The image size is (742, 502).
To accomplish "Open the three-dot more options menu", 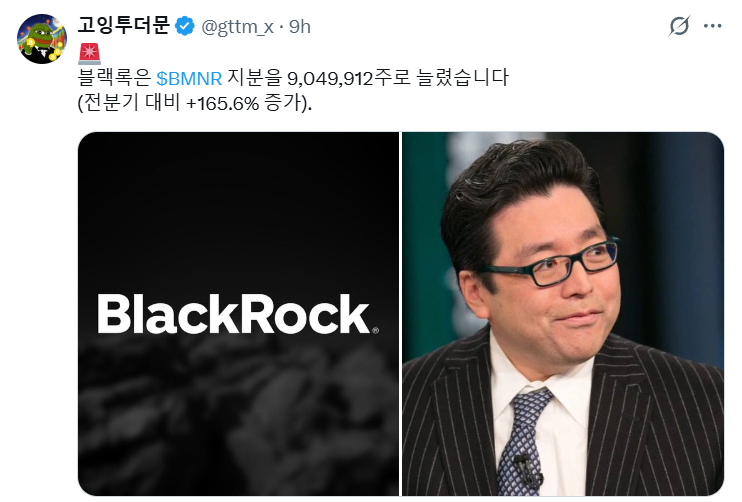I will tap(712, 26).
